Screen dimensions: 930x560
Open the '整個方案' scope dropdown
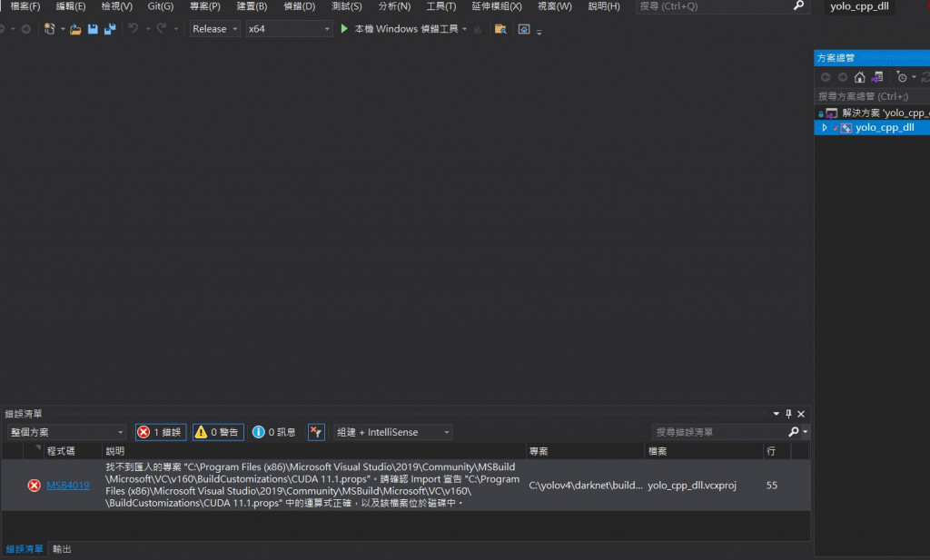point(66,432)
